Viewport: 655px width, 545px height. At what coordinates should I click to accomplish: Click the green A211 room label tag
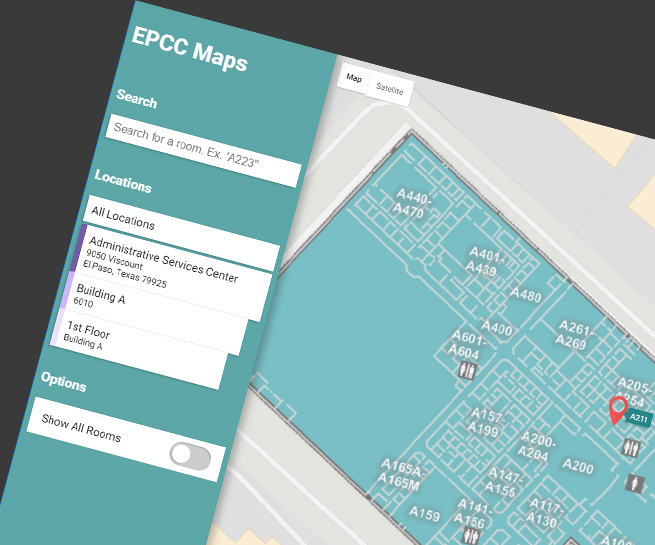pyautogui.click(x=639, y=419)
